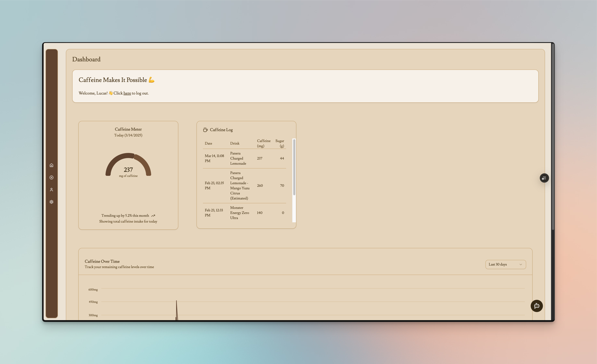
Task: Click the round dark floating icon at right edge
Action: [x=544, y=178]
